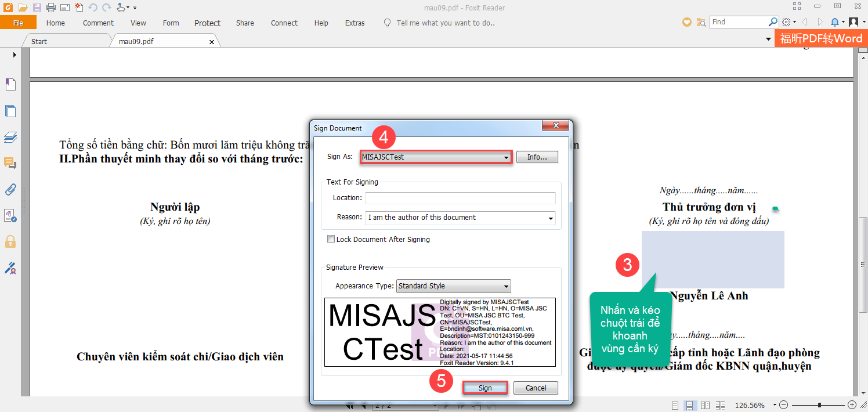The image size is (868, 412).
Task: Click the Location text field
Action: (460, 198)
